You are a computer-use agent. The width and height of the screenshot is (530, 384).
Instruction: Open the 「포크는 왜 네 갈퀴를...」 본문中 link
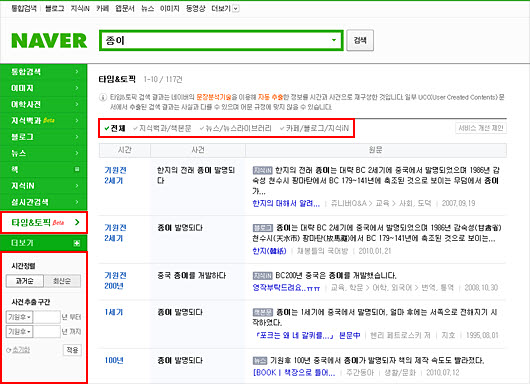[307, 335]
